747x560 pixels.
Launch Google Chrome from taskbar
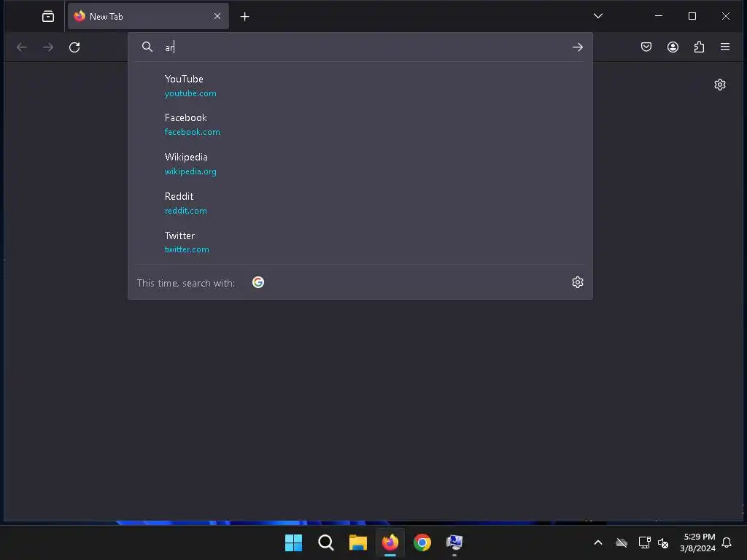pos(422,542)
